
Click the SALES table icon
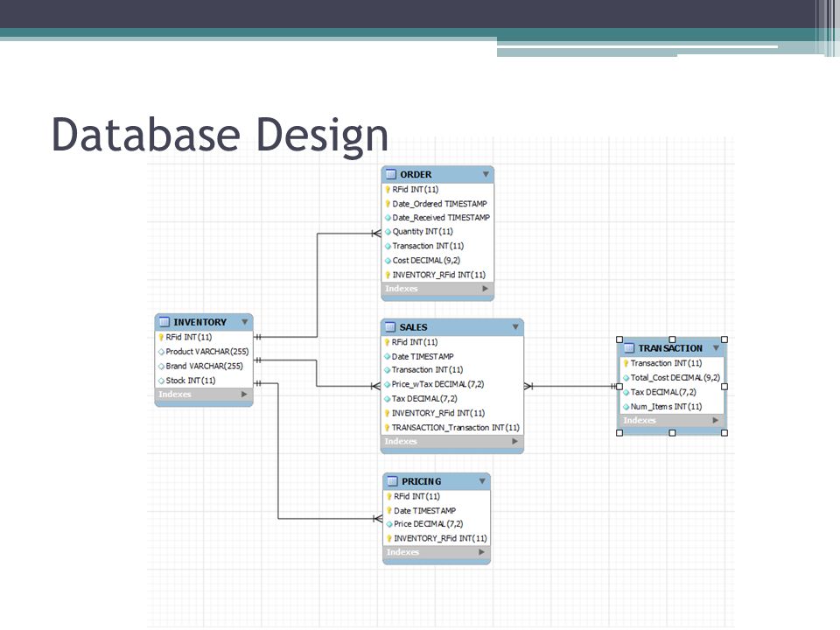click(x=390, y=326)
